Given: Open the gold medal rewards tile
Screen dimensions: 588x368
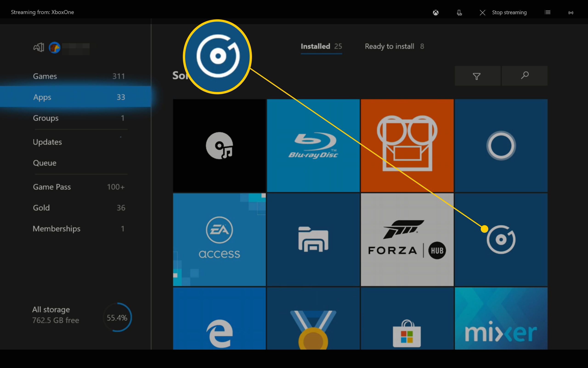Looking at the screenshot, I should [313, 318].
